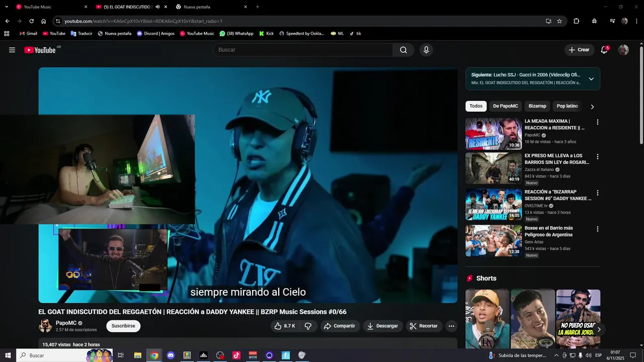The width and height of the screenshot is (644, 362).
Task: Open the WhatsApp bookmark
Action: point(236,34)
